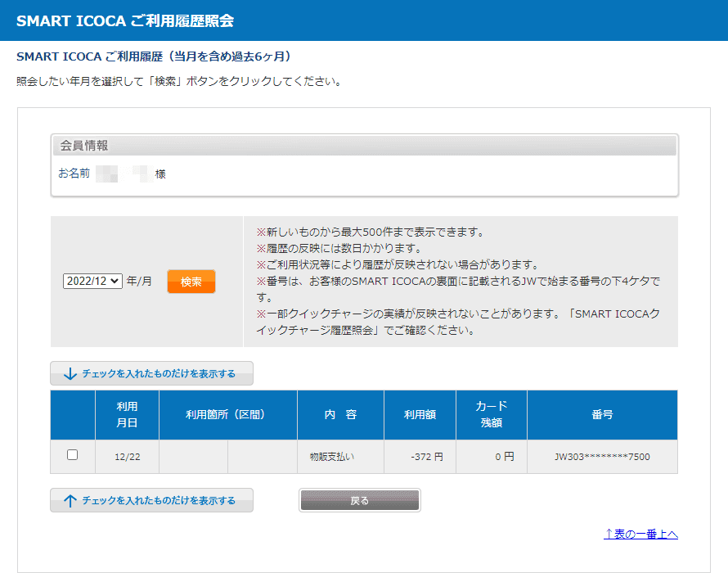728x573 pixels.
Task: Click the -372 円 amount cell
Action: click(426, 457)
